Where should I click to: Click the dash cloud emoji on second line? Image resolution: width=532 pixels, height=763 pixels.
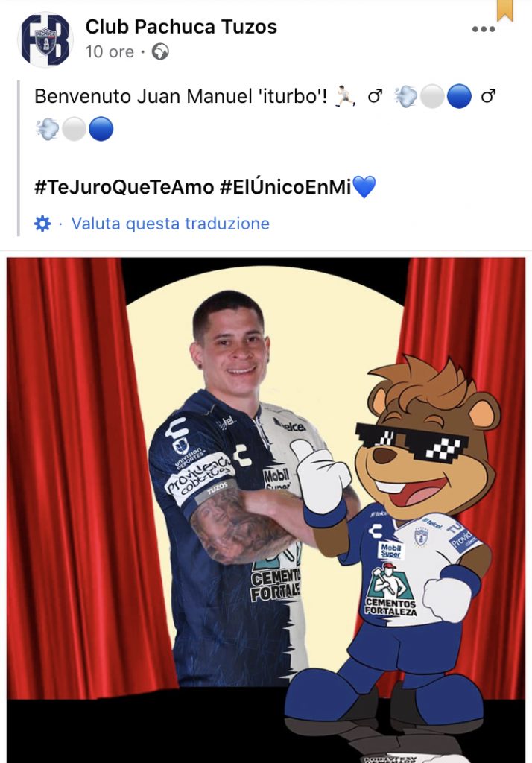click(47, 130)
